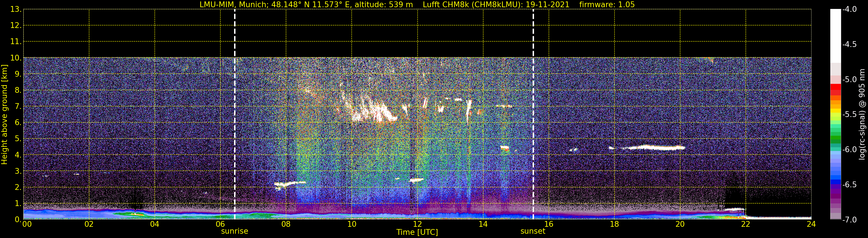
Task: Click the 'sunrise' label below the axis
Action: click(x=235, y=231)
